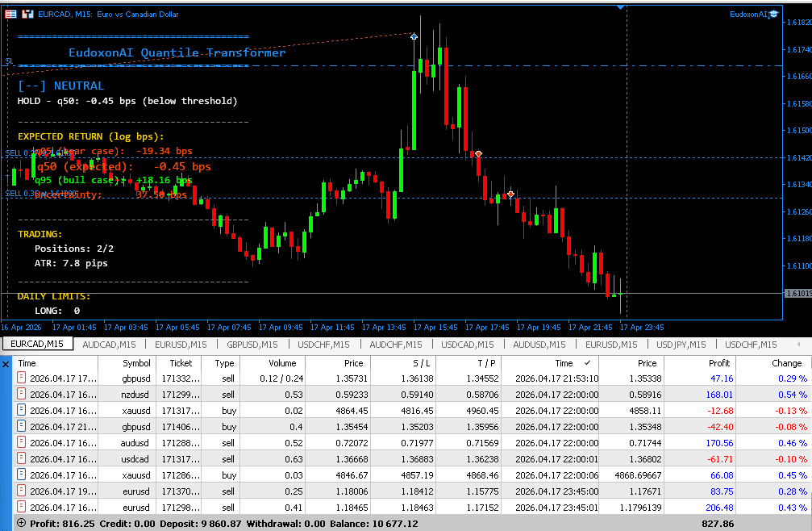
Task: Click the SL level label on chart
Action: (x=9, y=61)
